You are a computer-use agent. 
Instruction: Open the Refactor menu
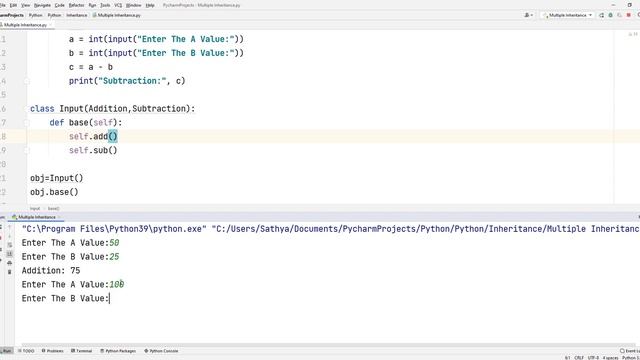point(76,5)
